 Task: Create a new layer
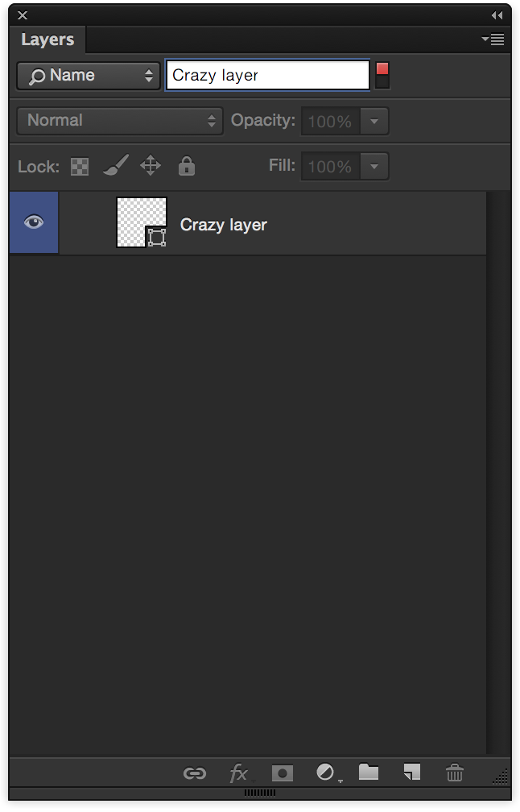(411, 773)
